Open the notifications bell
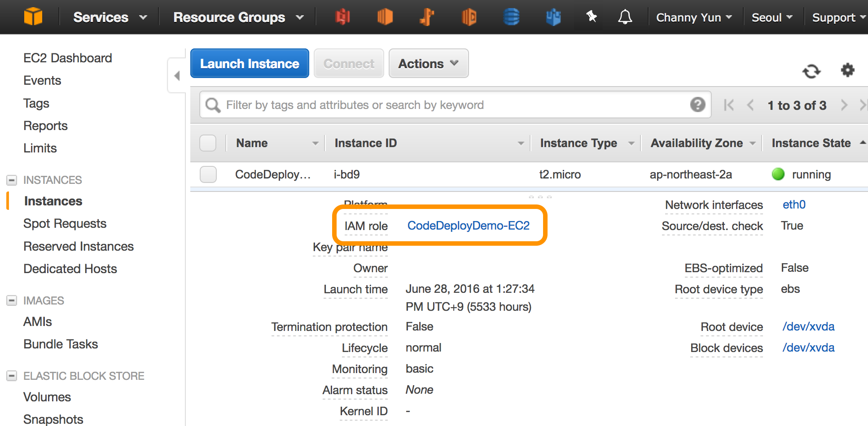Screen dimensions: 868x426 pyautogui.click(x=625, y=17)
